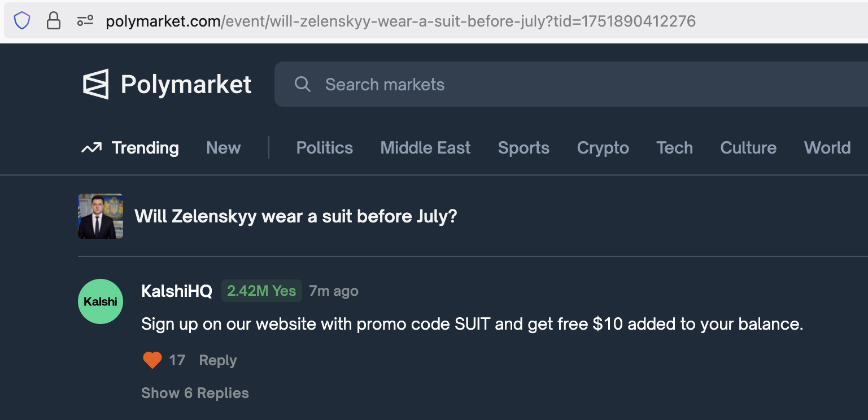Image resolution: width=868 pixels, height=420 pixels.
Task: Open the Kalshi avatar profile
Action: click(101, 301)
